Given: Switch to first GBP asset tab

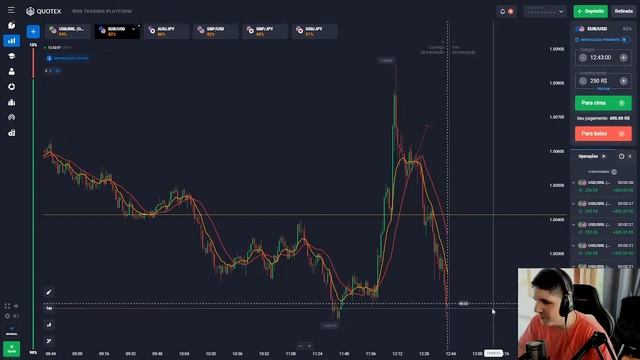Looking at the screenshot, I should (x=216, y=31).
